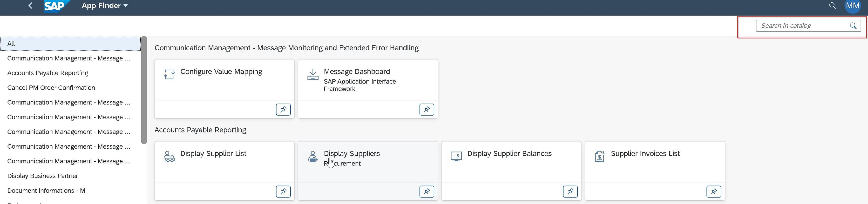868x204 pixels.
Task: Navigate back with the arrow
Action: [30, 5]
